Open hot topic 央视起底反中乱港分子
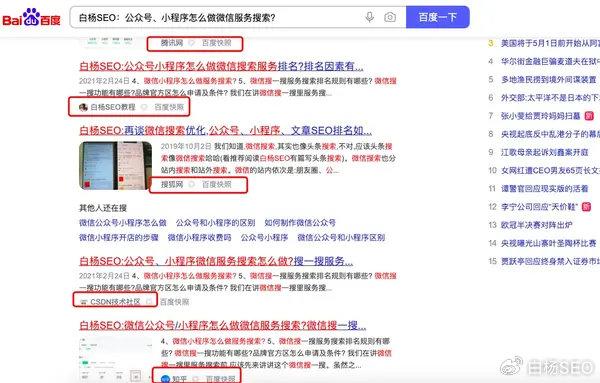 tap(550, 134)
